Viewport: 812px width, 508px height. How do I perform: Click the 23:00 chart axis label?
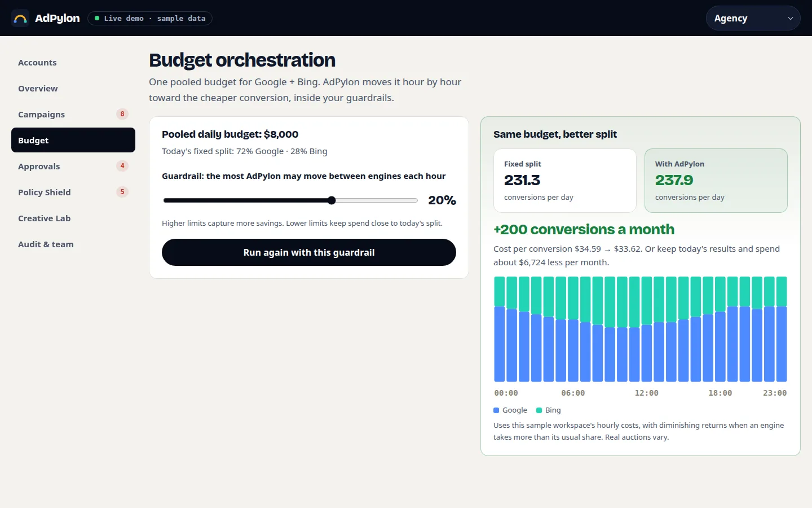(x=775, y=393)
